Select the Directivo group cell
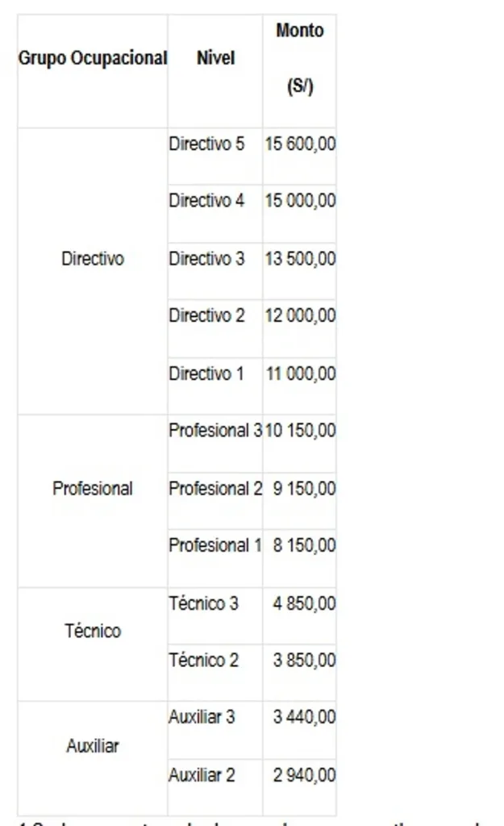 pyautogui.click(x=93, y=271)
